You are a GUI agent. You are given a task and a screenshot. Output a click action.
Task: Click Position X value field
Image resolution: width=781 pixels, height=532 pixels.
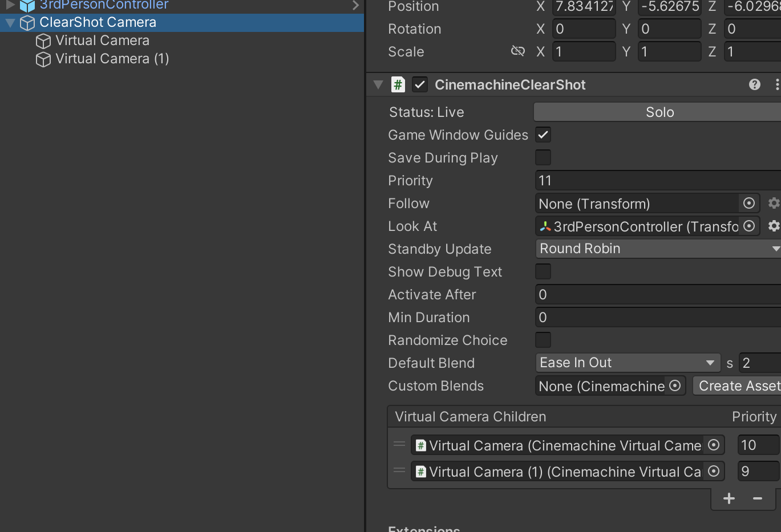pyautogui.click(x=583, y=7)
